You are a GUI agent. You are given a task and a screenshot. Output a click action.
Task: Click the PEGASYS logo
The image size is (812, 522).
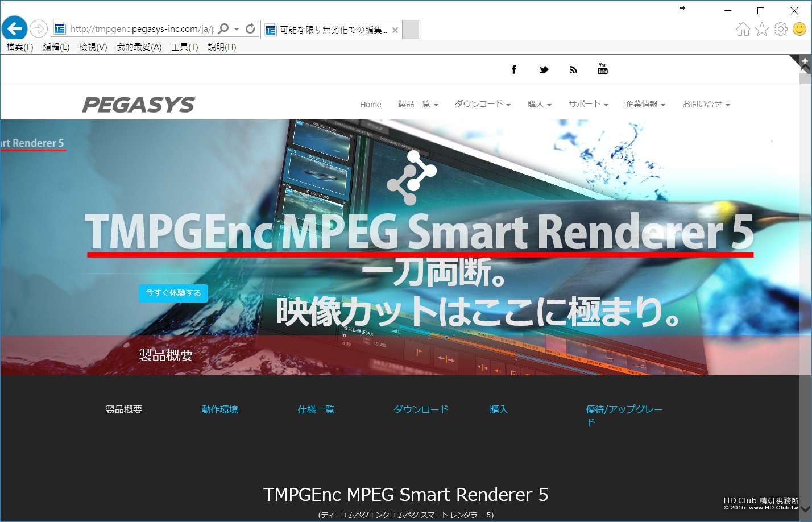pos(139,105)
